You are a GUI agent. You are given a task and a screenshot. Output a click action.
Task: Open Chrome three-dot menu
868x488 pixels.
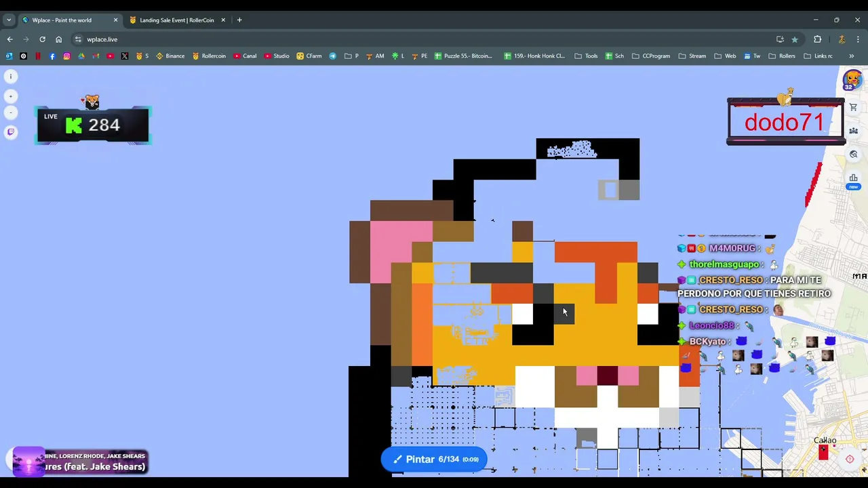coord(859,39)
